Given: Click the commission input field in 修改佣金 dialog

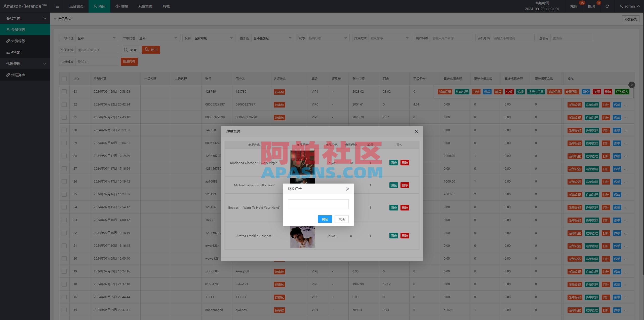Looking at the screenshot, I should click(x=318, y=204).
